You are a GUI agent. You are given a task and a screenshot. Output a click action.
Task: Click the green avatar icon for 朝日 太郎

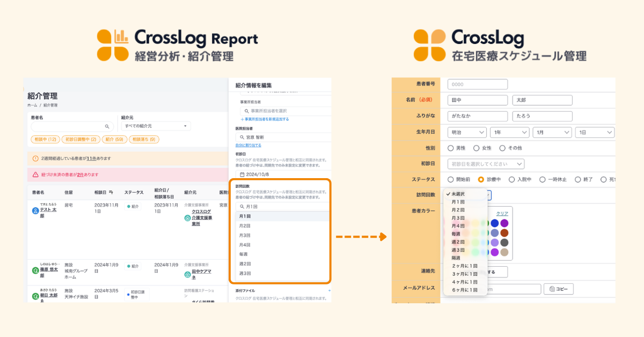(x=35, y=295)
